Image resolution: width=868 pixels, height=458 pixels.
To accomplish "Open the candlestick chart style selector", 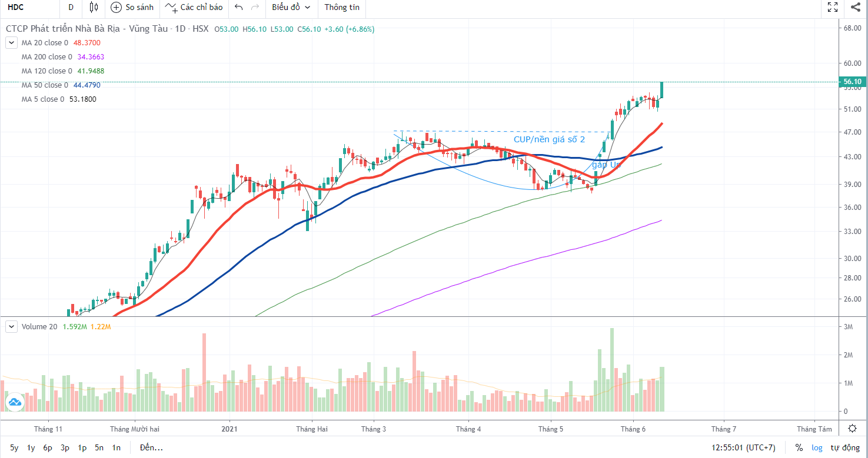I will [94, 8].
